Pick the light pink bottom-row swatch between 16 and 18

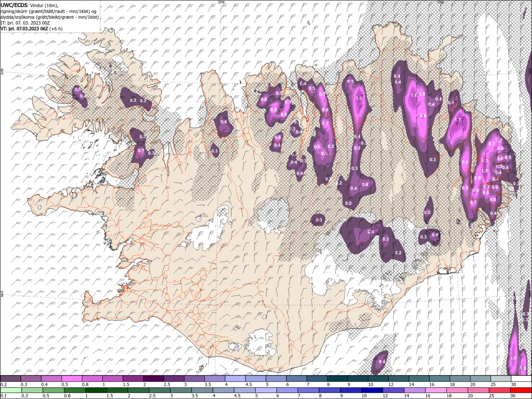[436, 390]
